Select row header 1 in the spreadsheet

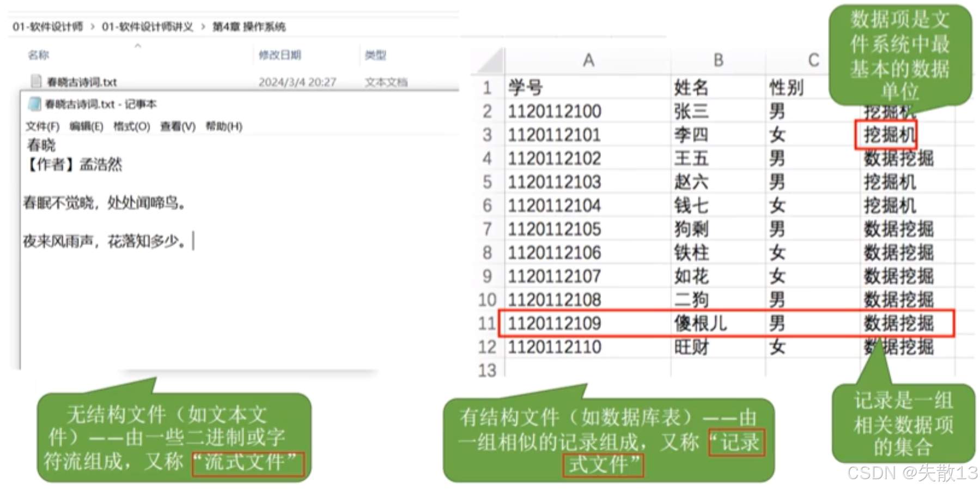coord(487,87)
